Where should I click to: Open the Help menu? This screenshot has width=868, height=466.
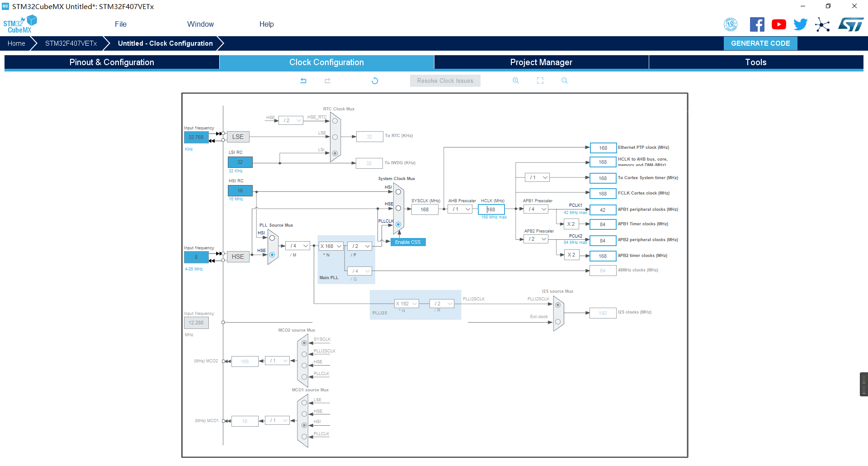pyautogui.click(x=267, y=24)
